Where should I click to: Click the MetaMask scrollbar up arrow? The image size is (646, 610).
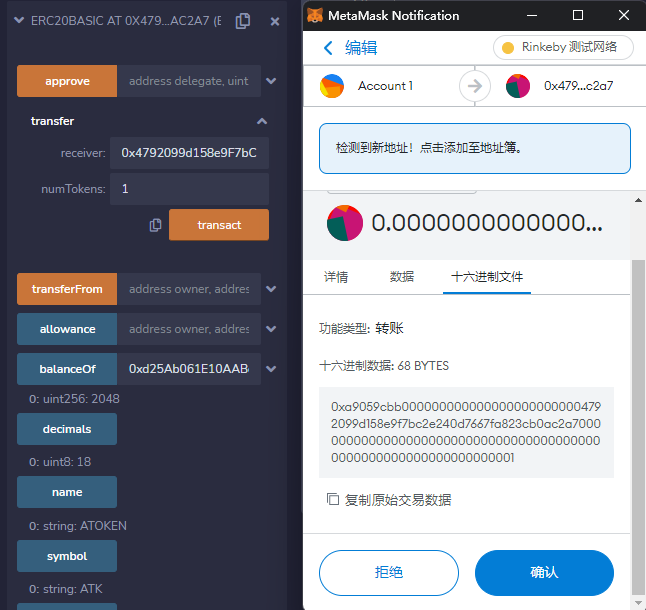point(638,200)
